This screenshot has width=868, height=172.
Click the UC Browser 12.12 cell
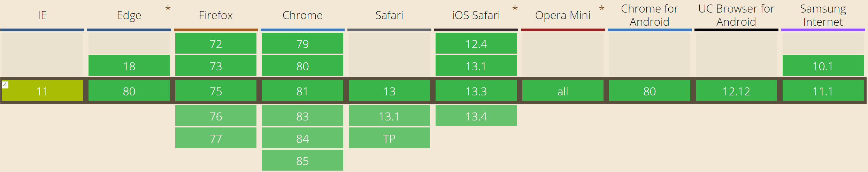[x=736, y=91]
